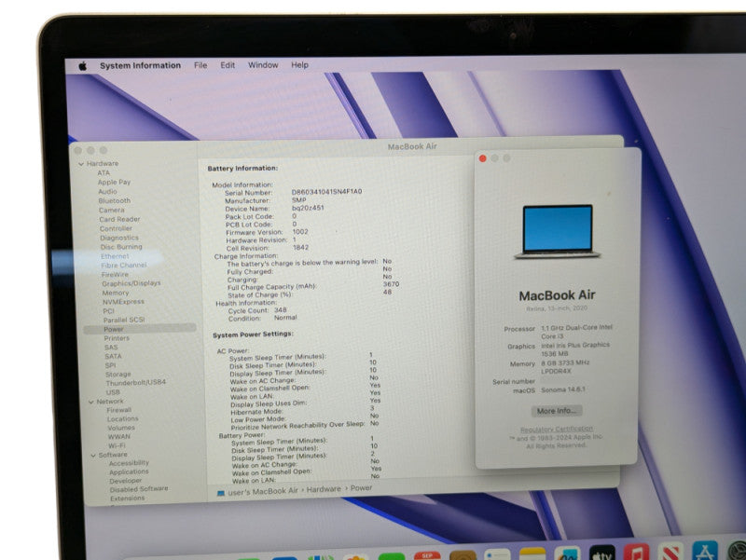This screenshot has width=746, height=560.
Task: Open the Apple menu
Action: [x=82, y=66]
